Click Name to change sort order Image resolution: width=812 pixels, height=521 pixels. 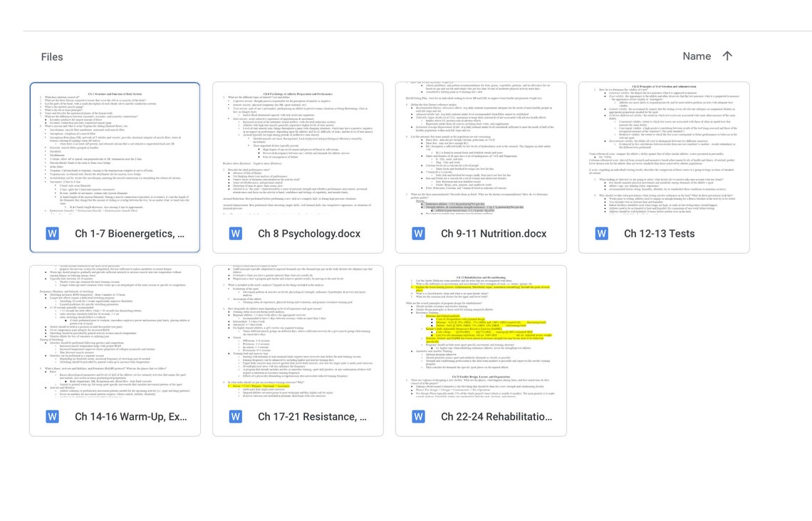tap(697, 56)
